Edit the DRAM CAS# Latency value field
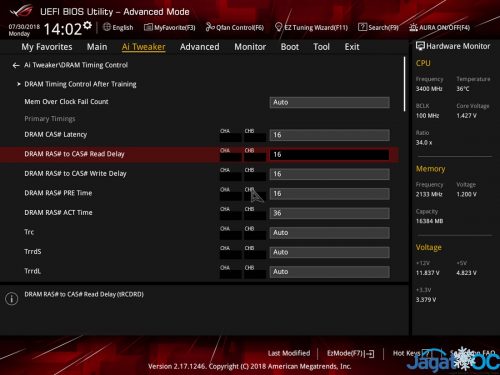This screenshot has height=375, width=500. coord(329,135)
